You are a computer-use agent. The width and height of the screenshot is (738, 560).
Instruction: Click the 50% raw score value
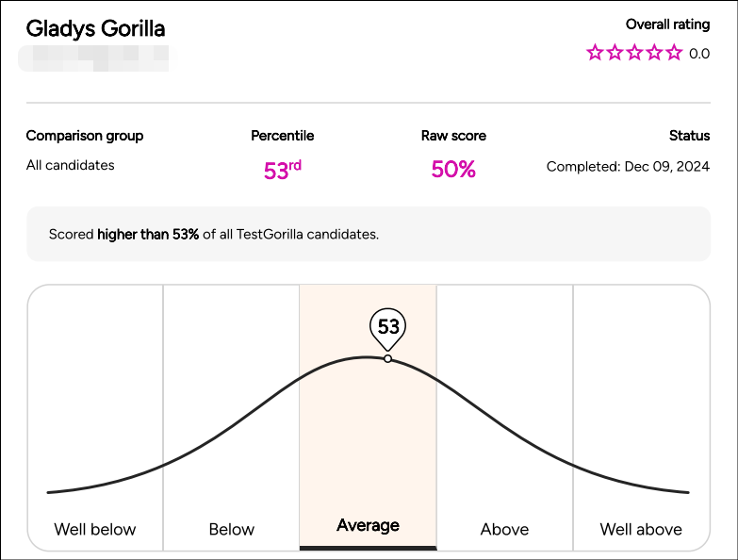453,170
